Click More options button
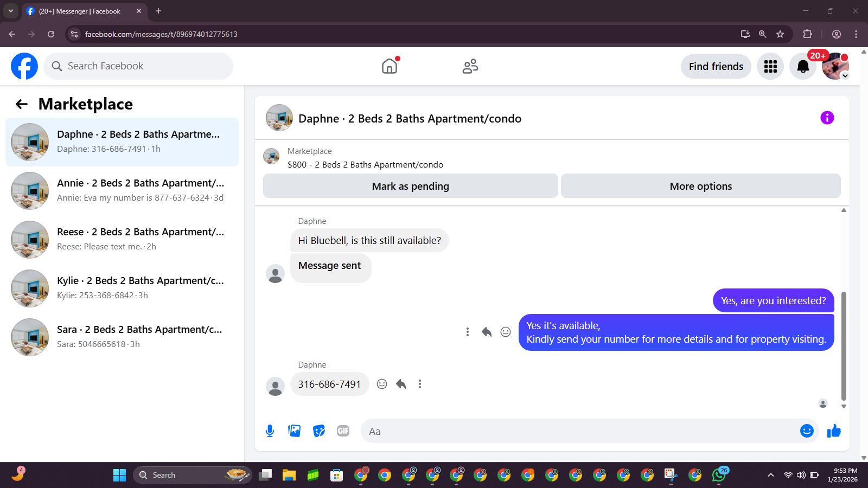Viewport: 868px width, 488px height. tap(701, 186)
